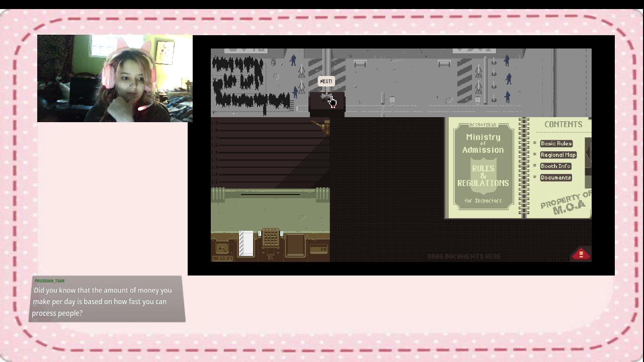Click the booth counter number 01
Viewport: 644px width, 362px height.
(x=270, y=258)
